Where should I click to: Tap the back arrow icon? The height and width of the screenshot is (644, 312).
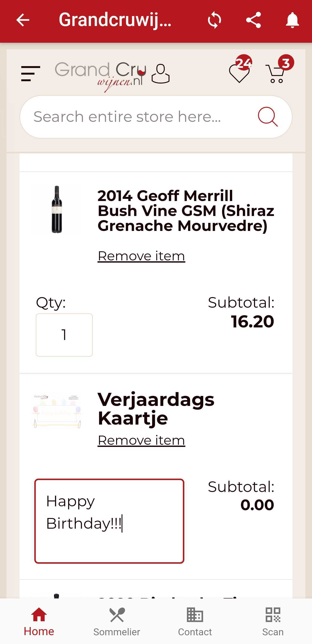tap(23, 20)
